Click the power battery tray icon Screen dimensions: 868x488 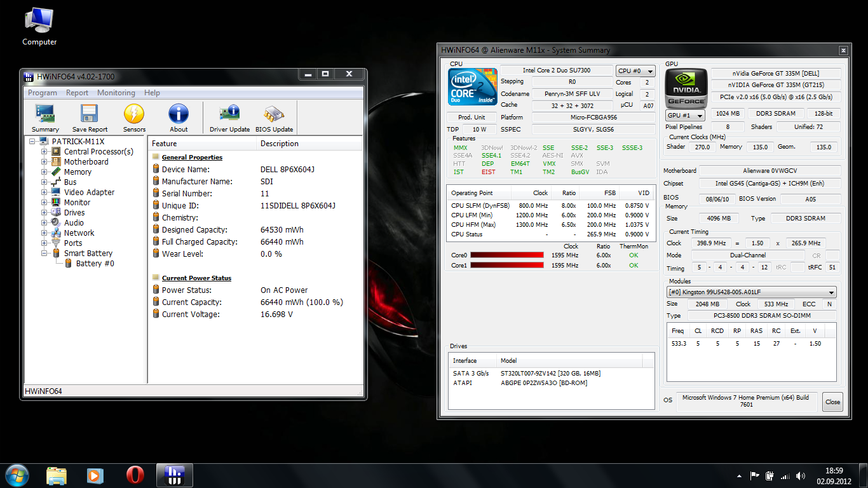pos(770,475)
